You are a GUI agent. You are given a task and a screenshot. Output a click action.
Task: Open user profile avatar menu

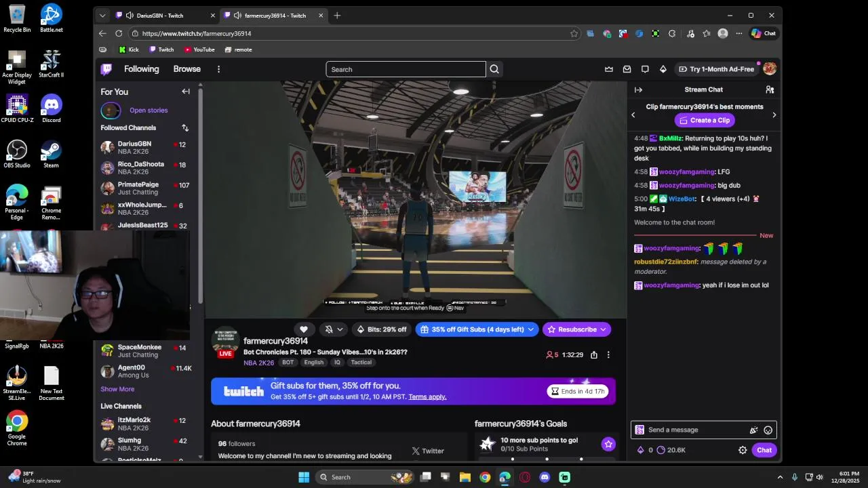769,69
